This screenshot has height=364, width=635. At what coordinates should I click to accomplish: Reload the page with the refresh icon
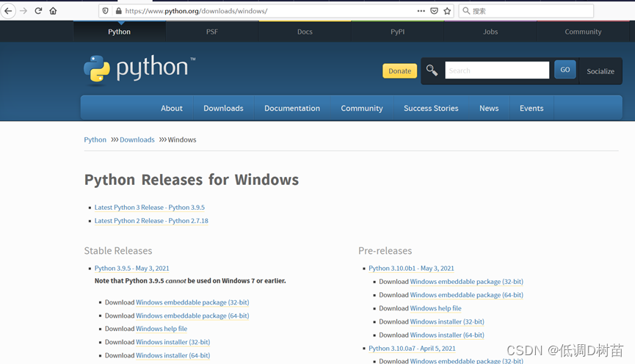(38, 11)
